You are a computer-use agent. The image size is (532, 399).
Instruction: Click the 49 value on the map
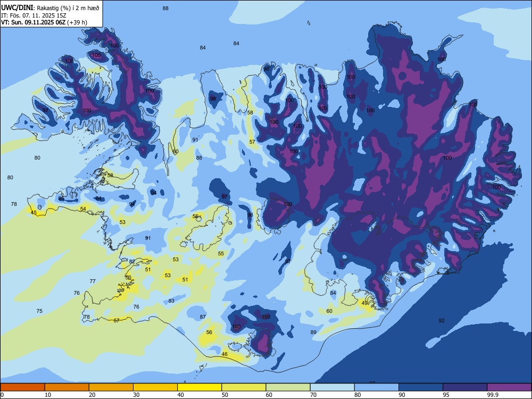coord(365,303)
